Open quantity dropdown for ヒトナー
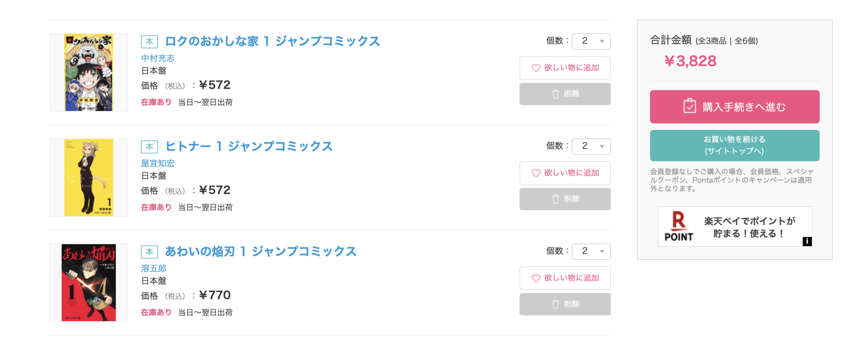The height and width of the screenshot is (346, 868). point(591,146)
